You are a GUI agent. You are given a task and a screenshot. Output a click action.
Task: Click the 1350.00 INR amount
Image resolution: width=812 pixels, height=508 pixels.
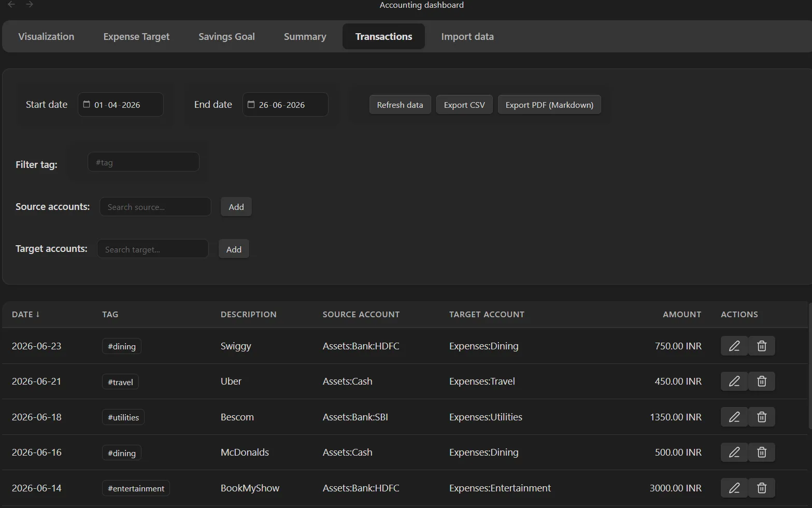676,417
